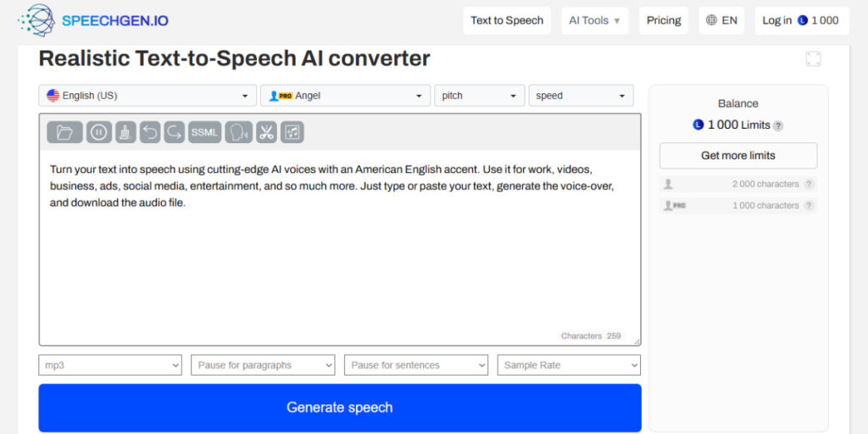This screenshot has width=868, height=434.
Task: Click the 1 000 characters PRO label
Action: point(765,205)
